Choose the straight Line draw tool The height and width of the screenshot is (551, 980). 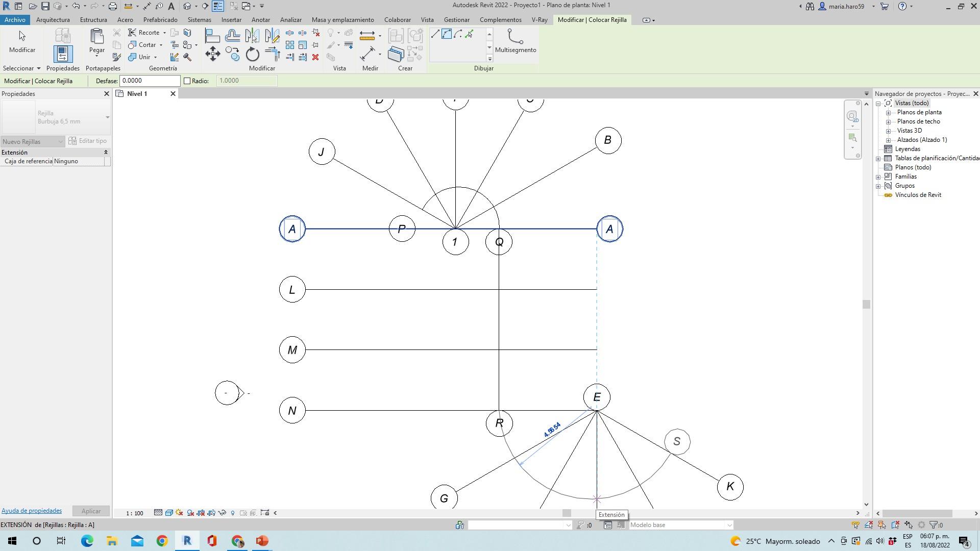coord(435,34)
